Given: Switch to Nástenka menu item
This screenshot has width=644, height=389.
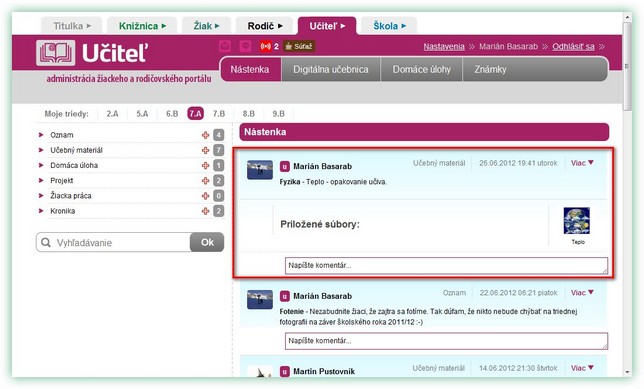Looking at the screenshot, I should [x=250, y=69].
